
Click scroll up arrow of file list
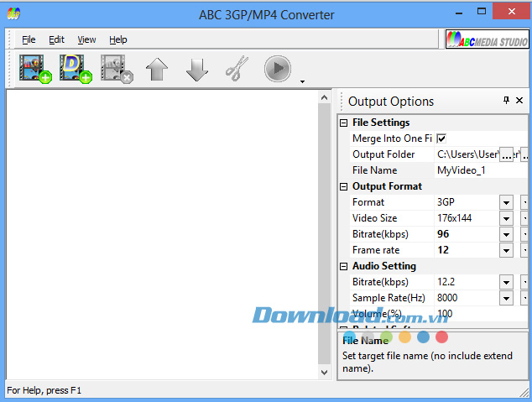pos(325,97)
